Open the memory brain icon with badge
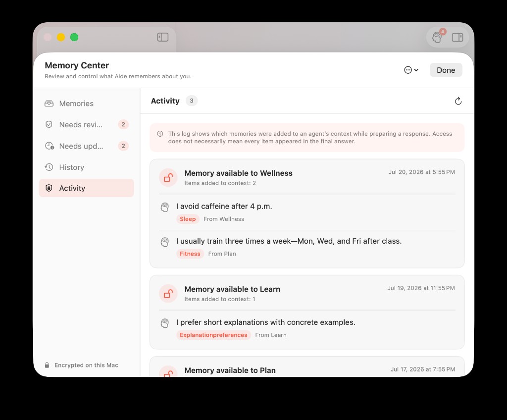Viewport: 507px width, 420px height. pyautogui.click(x=438, y=37)
